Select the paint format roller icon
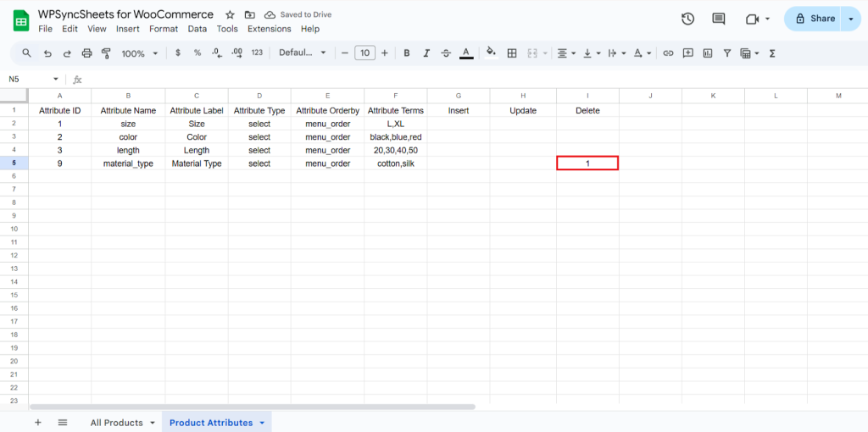The image size is (868, 432). click(x=106, y=53)
